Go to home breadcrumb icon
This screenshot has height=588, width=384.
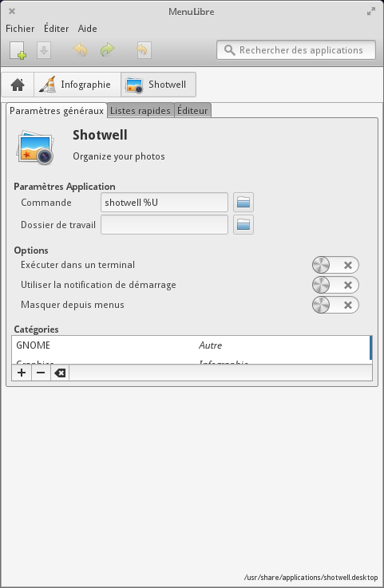[x=18, y=85]
